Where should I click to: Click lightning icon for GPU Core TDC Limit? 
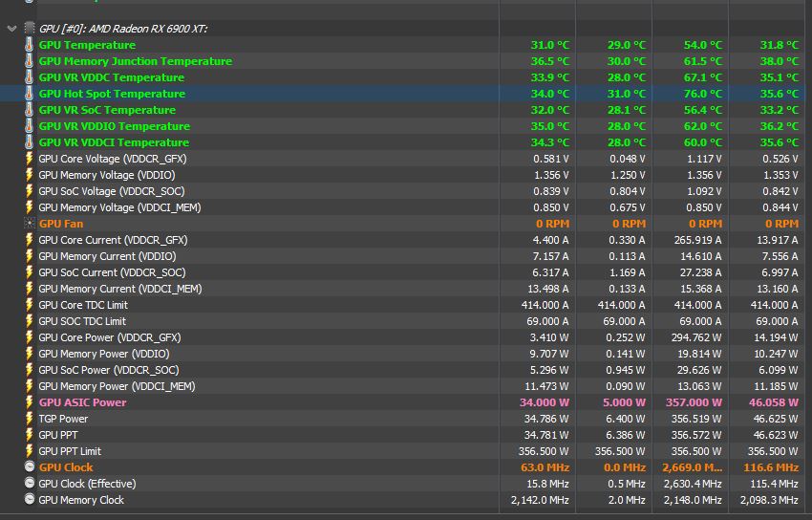(x=30, y=305)
